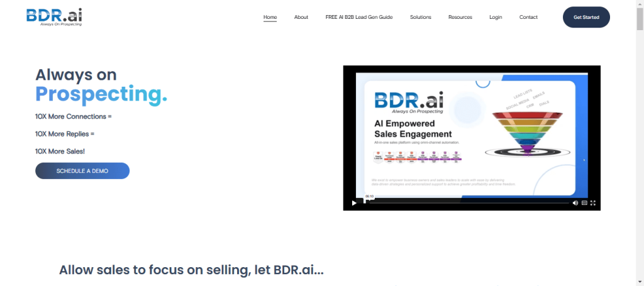This screenshot has width=644, height=286.
Task: Toggle video captions icon
Action: click(x=584, y=202)
